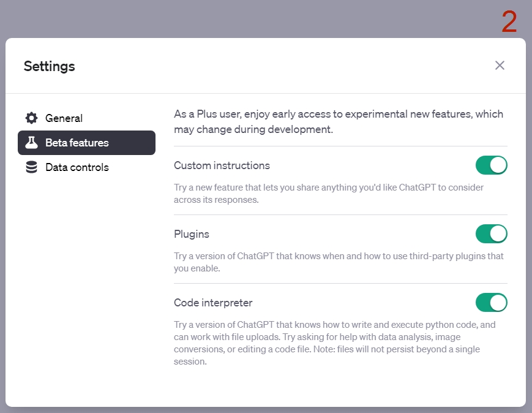Click the Code interpreter label

(213, 303)
